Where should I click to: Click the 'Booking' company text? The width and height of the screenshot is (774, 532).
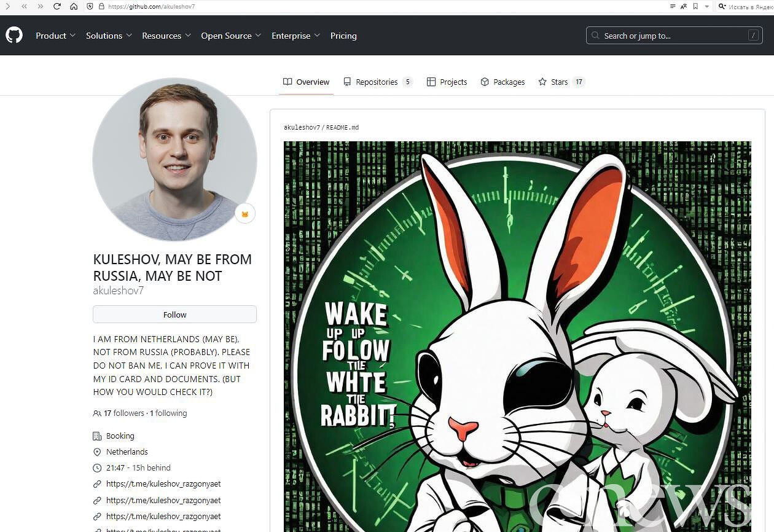click(x=120, y=436)
